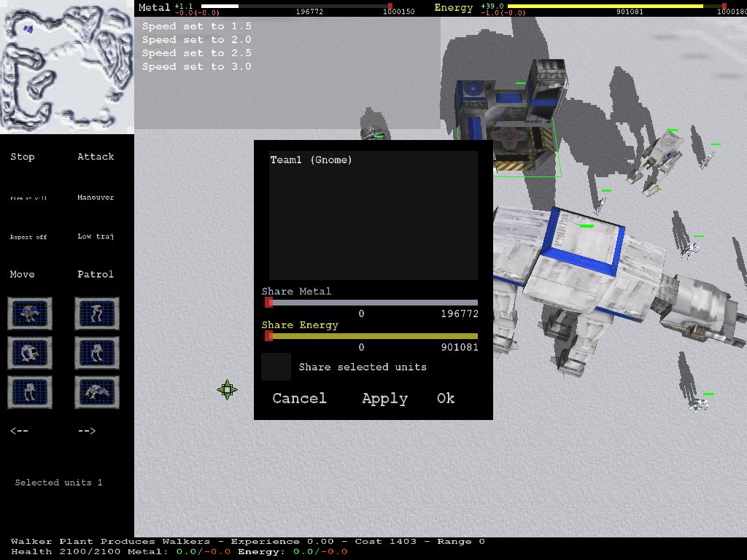Enable the Share selected units checkbox

pyautogui.click(x=276, y=367)
